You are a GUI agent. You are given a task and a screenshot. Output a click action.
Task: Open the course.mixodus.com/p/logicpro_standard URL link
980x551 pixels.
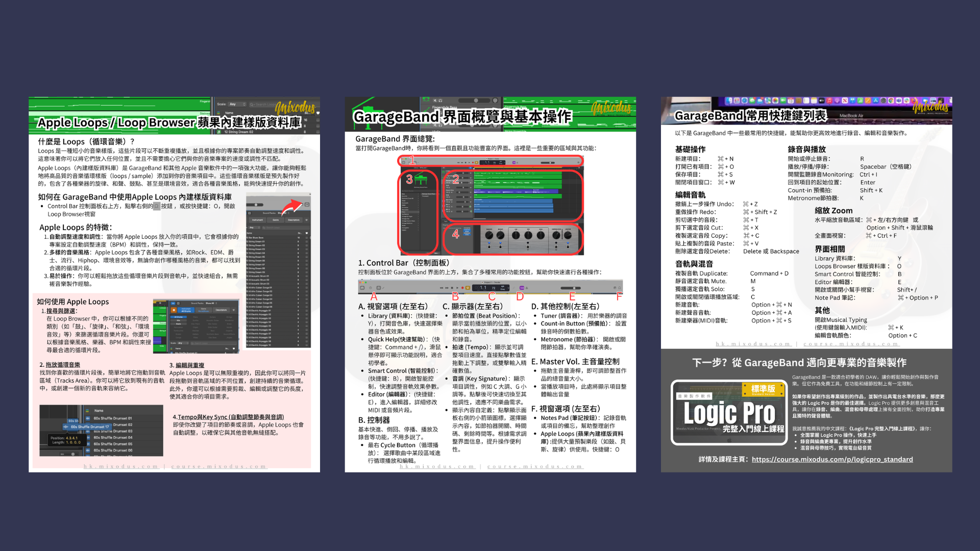[832, 459]
